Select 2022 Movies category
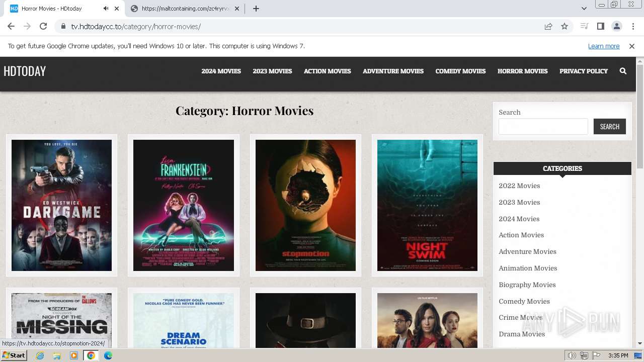This screenshot has height=362, width=644. coord(519,186)
